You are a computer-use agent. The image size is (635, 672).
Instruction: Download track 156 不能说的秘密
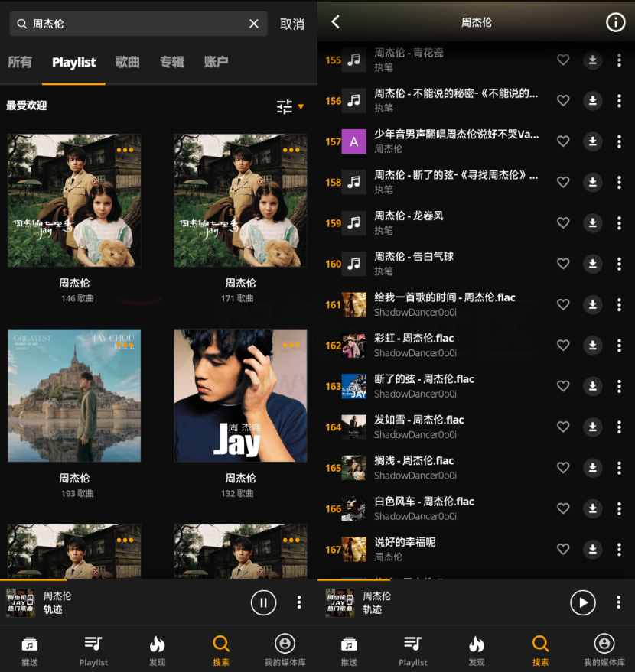click(x=593, y=101)
